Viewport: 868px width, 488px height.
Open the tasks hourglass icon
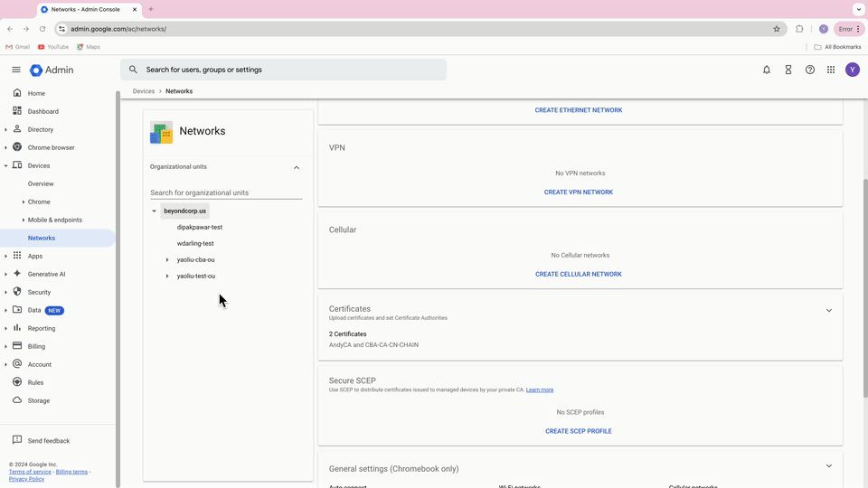[x=788, y=70]
